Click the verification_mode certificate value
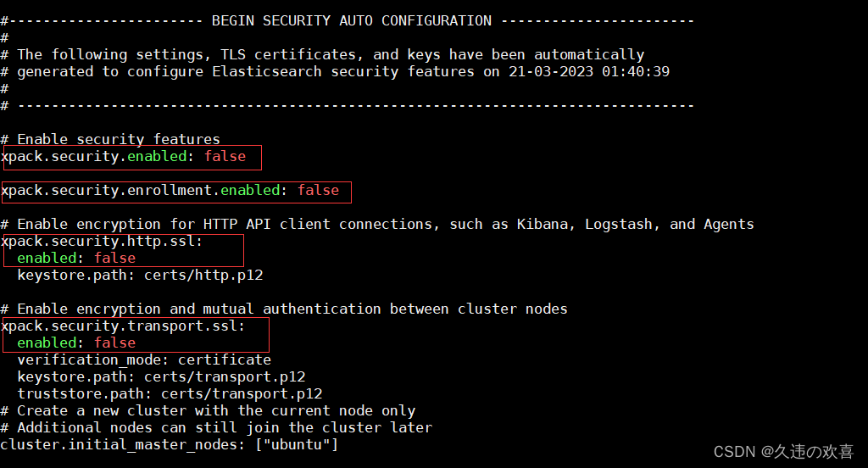This screenshot has height=468, width=868. pyautogui.click(x=224, y=360)
